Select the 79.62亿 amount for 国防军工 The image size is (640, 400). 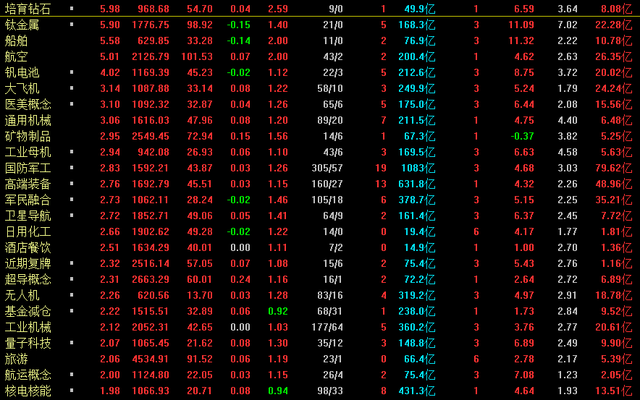613,168
